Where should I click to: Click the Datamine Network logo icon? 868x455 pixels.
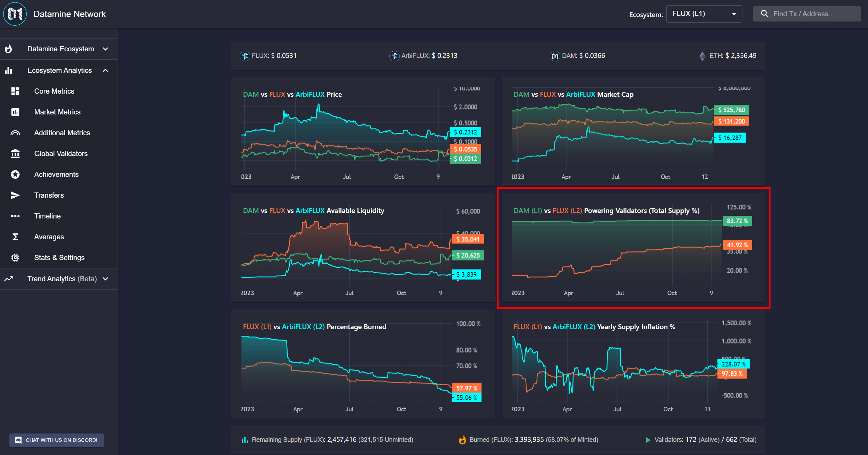pyautogui.click(x=15, y=14)
